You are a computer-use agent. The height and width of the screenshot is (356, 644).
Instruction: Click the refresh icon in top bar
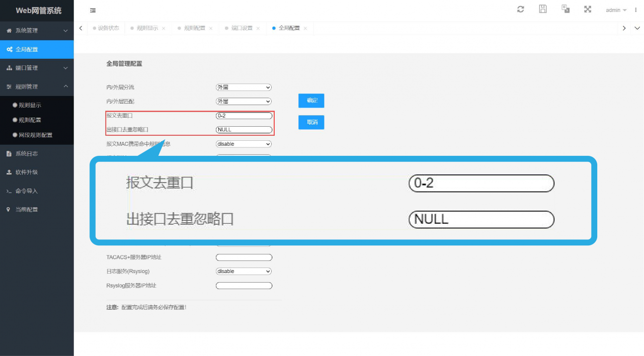pos(521,9)
